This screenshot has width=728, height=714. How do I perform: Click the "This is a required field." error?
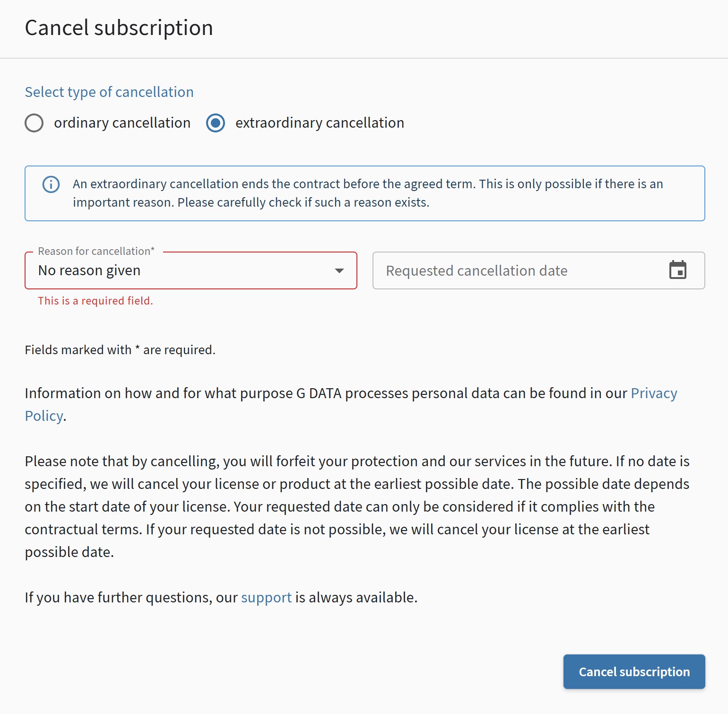tap(95, 301)
